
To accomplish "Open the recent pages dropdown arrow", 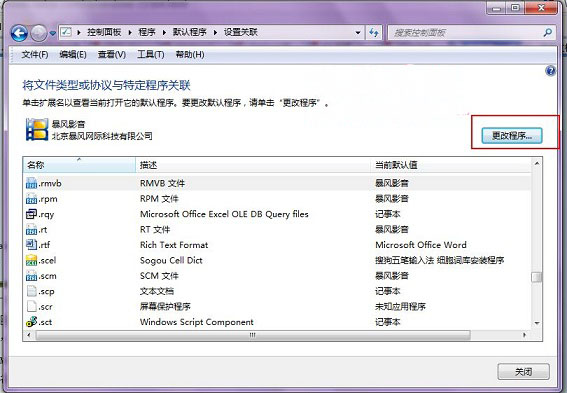I will point(53,33).
